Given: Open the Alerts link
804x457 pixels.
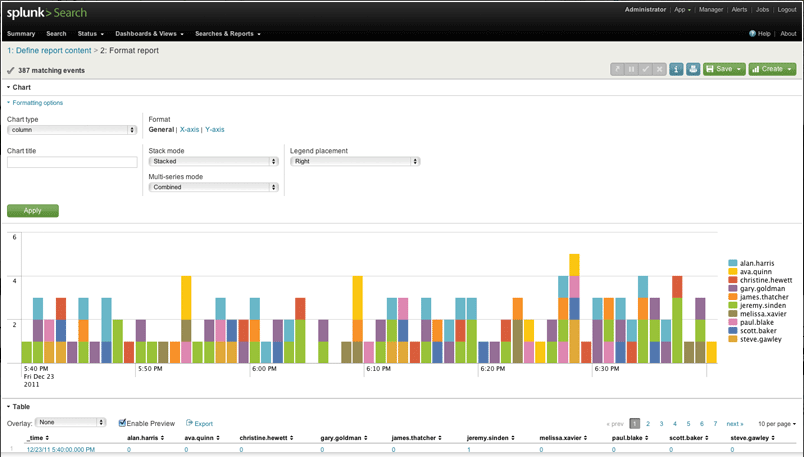Looking at the screenshot, I should click(x=739, y=10).
